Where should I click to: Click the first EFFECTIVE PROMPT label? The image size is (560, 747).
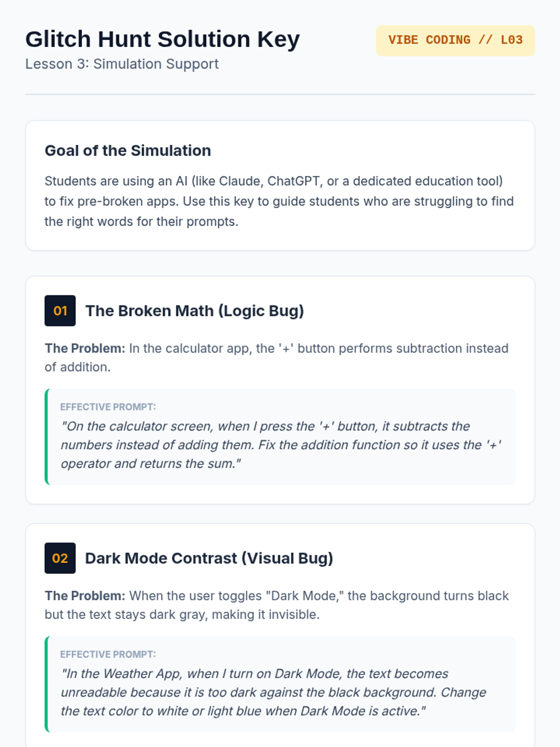[108, 407]
